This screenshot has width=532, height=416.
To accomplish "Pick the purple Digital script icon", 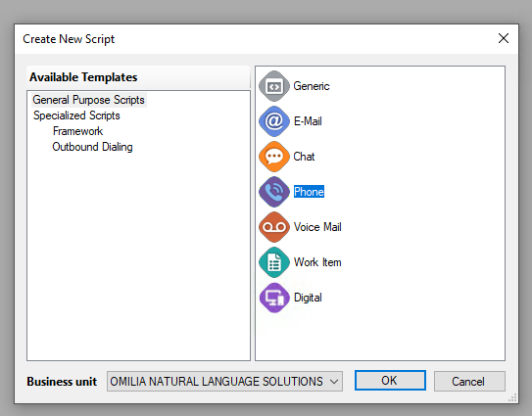I will coord(274,298).
